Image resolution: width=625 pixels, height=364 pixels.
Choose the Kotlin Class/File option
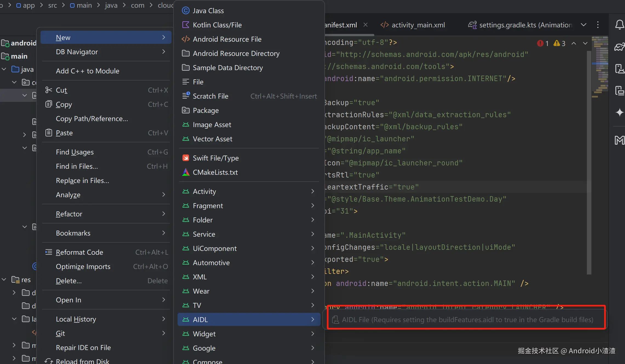[x=217, y=25]
